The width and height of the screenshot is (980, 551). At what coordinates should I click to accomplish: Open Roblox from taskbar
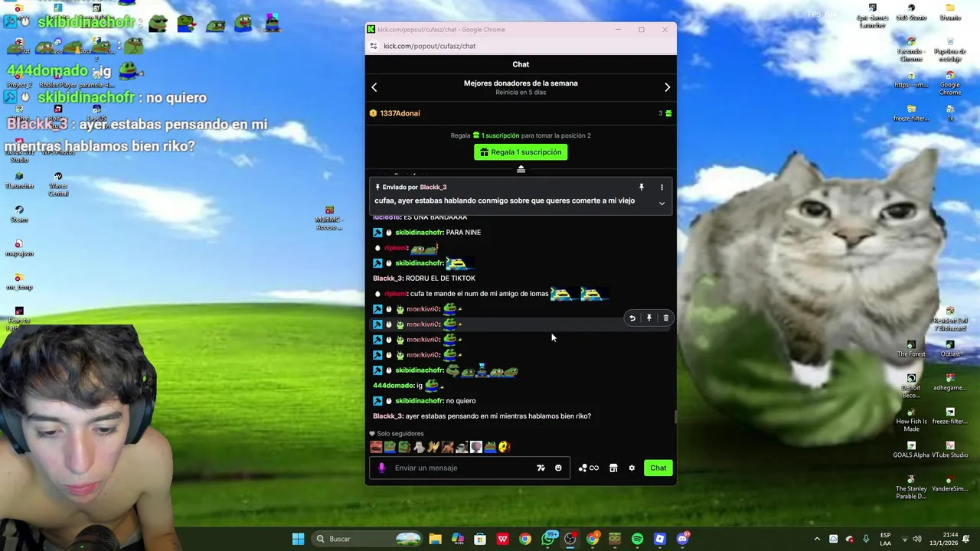pos(660,539)
